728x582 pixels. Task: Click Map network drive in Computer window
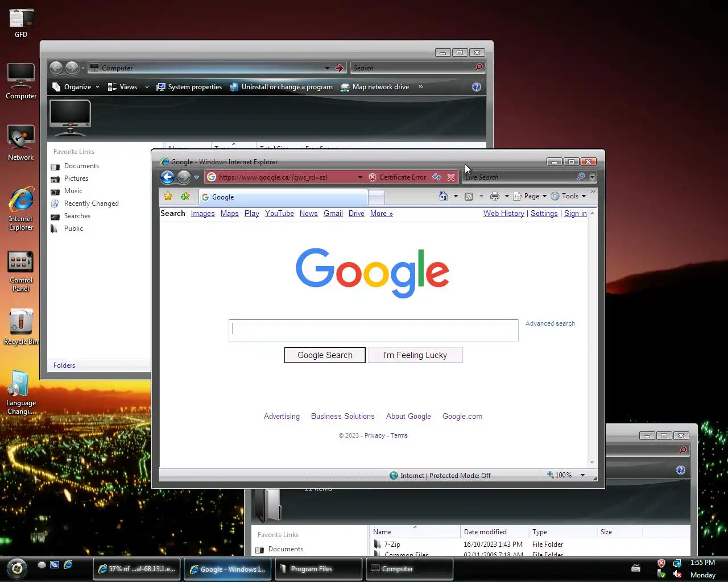point(375,87)
